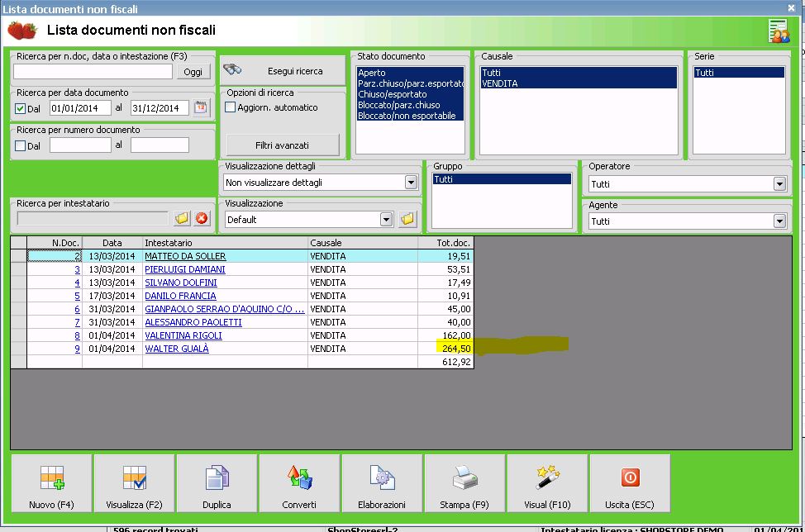The image size is (805, 532).
Task: Click the folder icon beside Visualizzazione Default
Action: (407, 219)
